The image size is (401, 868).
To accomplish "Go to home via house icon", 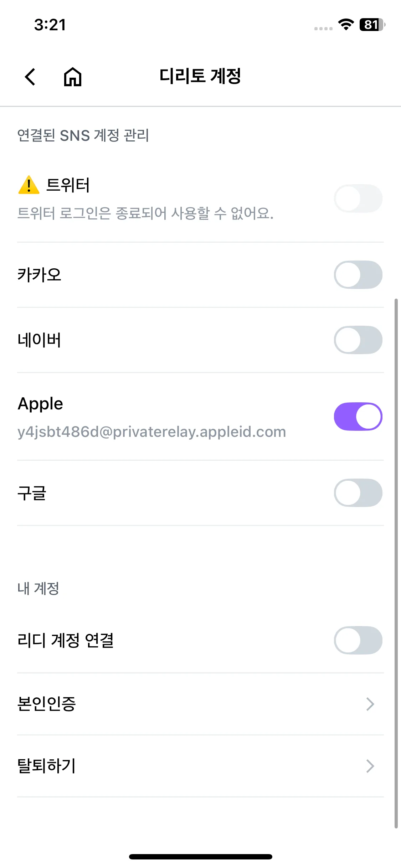I will (x=73, y=77).
